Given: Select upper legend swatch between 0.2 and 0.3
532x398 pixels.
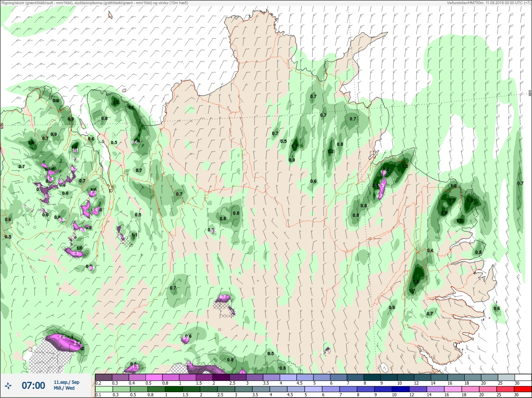Looking at the screenshot, I should [103, 377].
